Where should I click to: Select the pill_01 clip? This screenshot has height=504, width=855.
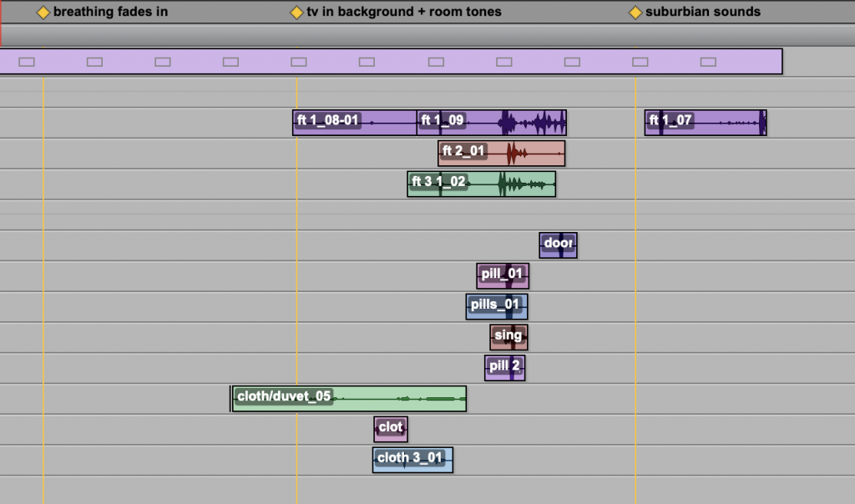pos(503,275)
